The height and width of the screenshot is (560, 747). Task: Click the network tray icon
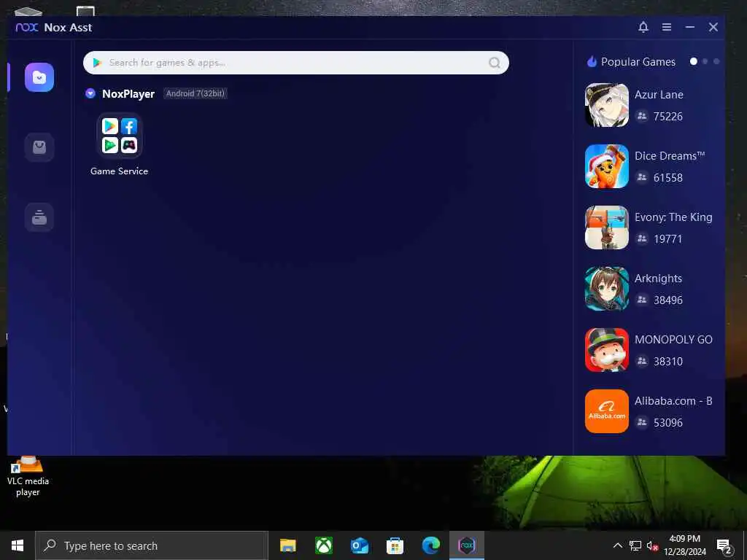635,545
